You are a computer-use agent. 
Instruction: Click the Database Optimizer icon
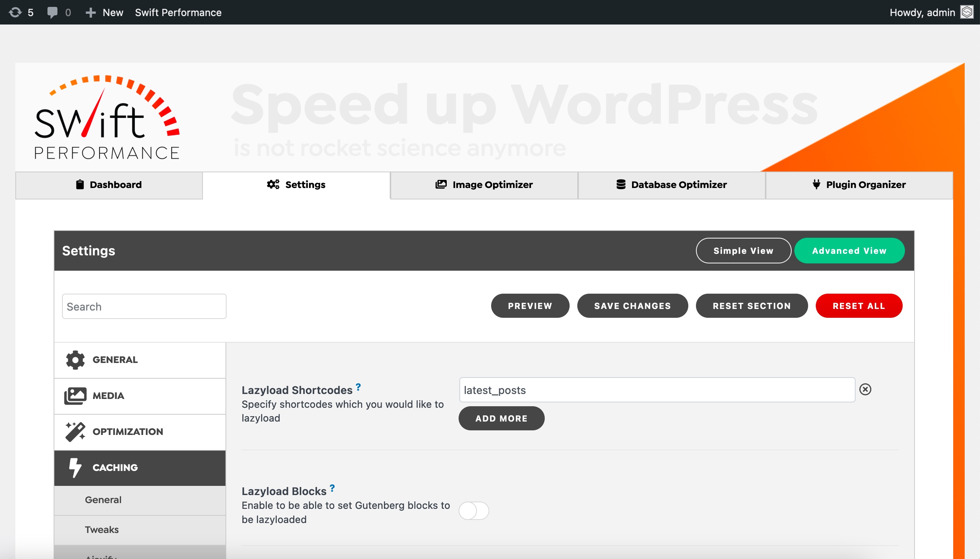coord(619,185)
